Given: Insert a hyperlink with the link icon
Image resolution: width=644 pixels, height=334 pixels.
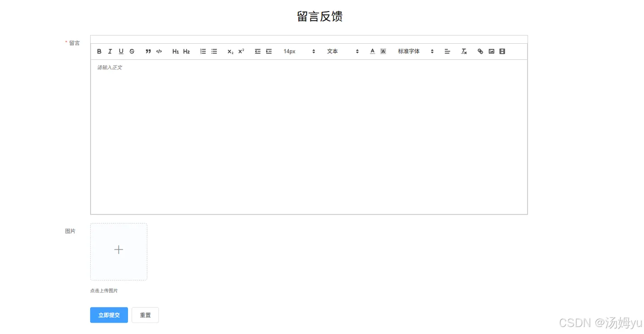Looking at the screenshot, I should click(480, 52).
